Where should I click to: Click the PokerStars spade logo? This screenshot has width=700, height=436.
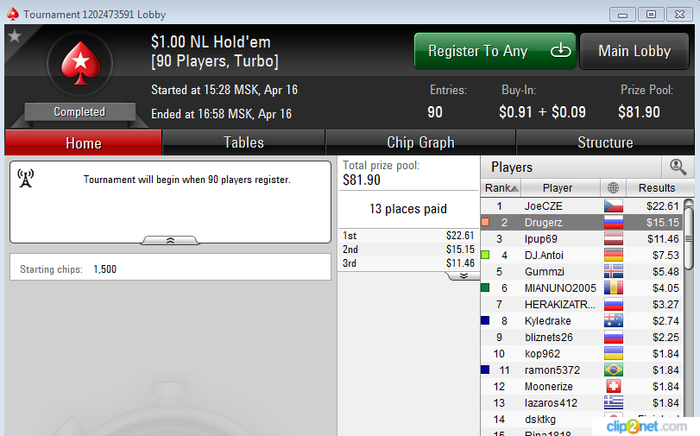click(x=80, y=63)
